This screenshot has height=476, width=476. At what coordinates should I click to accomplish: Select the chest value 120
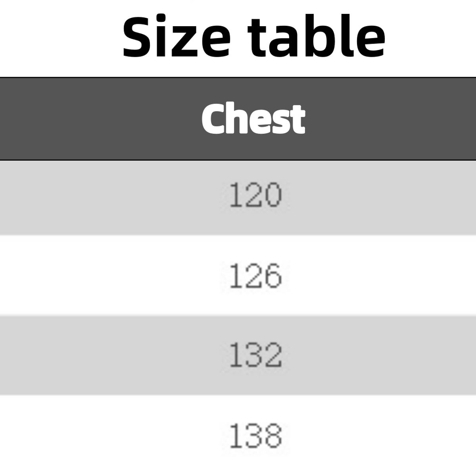pyautogui.click(x=255, y=195)
